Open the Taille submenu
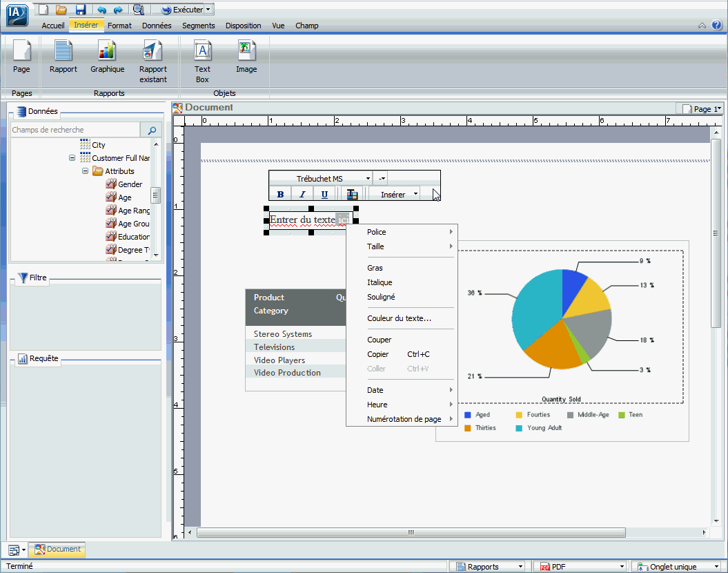728x573 pixels. point(402,246)
